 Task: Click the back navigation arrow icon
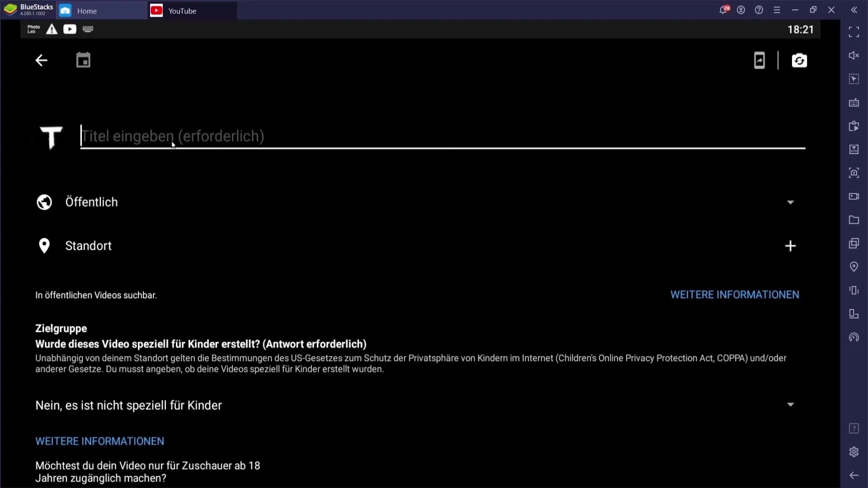(x=41, y=60)
